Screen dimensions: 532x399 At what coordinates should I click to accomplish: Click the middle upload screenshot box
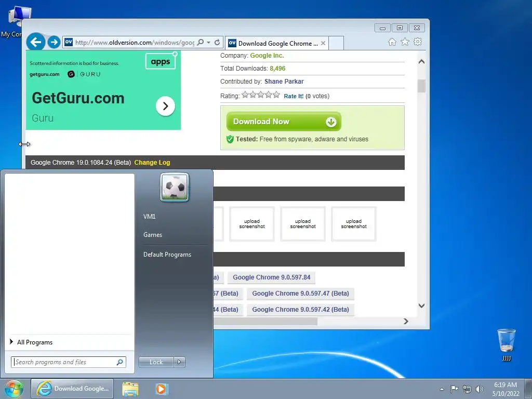(303, 224)
